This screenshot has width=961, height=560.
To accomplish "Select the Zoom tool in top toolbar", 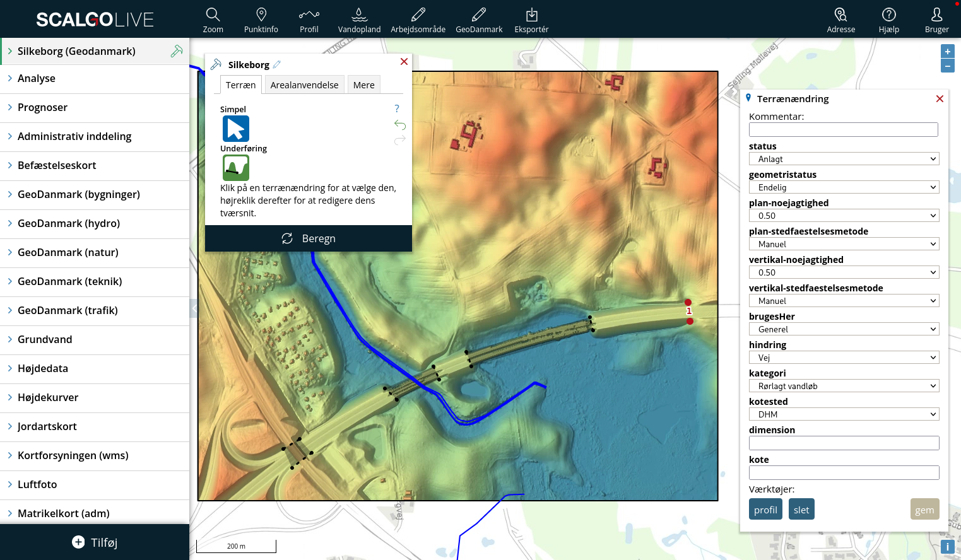I will [213, 20].
